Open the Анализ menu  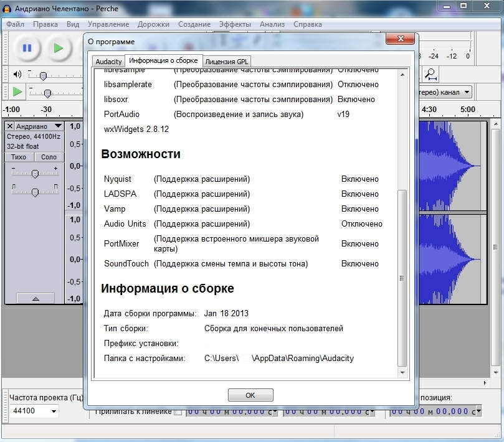coord(272,24)
